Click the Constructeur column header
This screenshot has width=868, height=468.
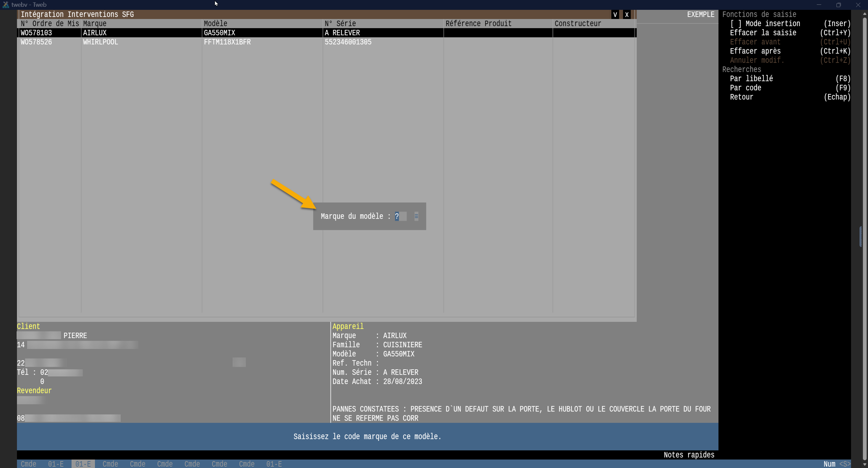click(578, 24)
